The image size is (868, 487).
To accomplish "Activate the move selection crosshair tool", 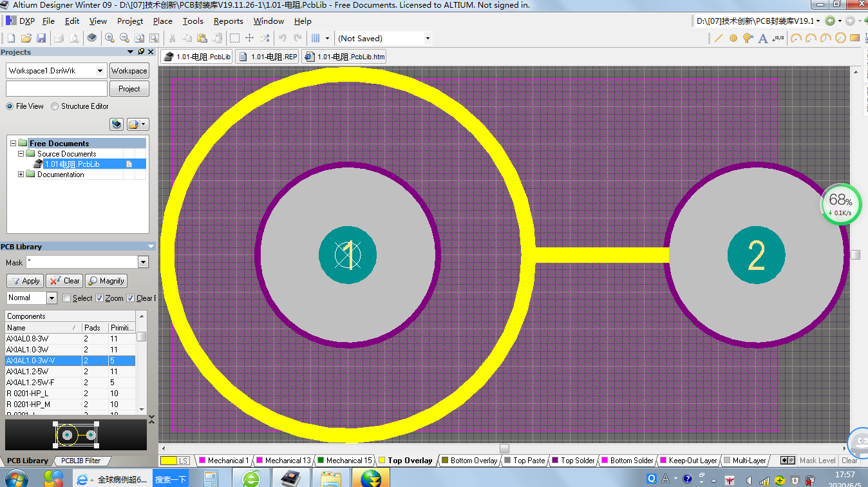I will click(250, 39).
